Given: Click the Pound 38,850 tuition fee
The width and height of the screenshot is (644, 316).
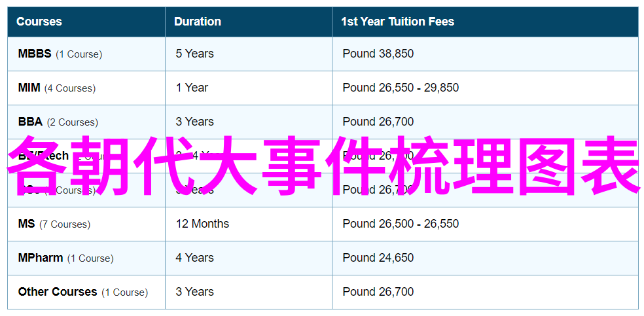Looking at the screenshot, I should tap(378, 54).
